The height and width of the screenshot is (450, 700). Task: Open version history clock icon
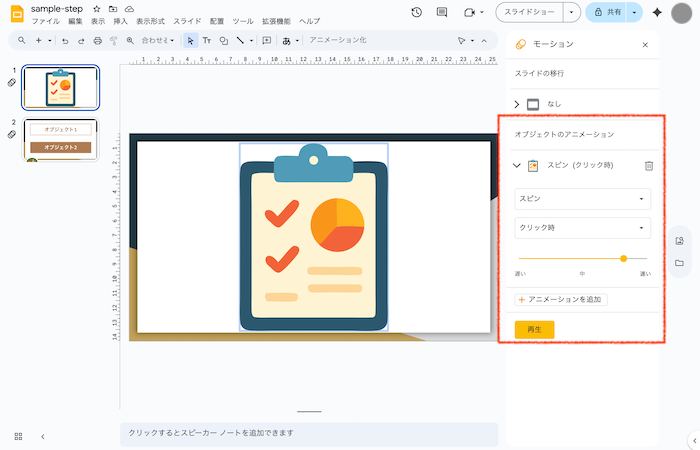[417, 12]
